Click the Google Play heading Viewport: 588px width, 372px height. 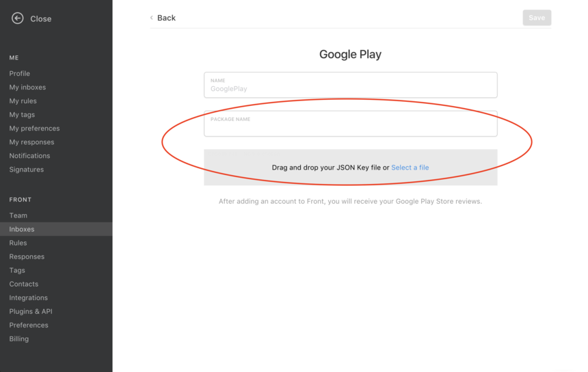(x=350, y=55)
